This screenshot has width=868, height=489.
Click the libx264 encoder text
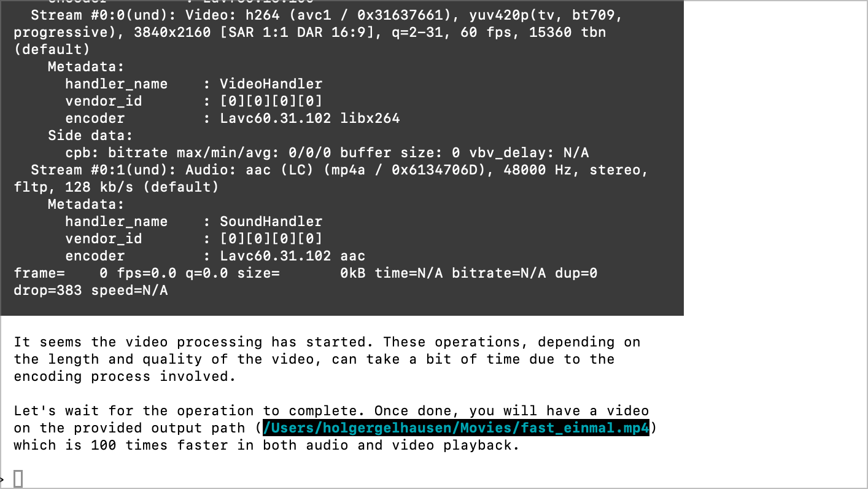point(370,119)
